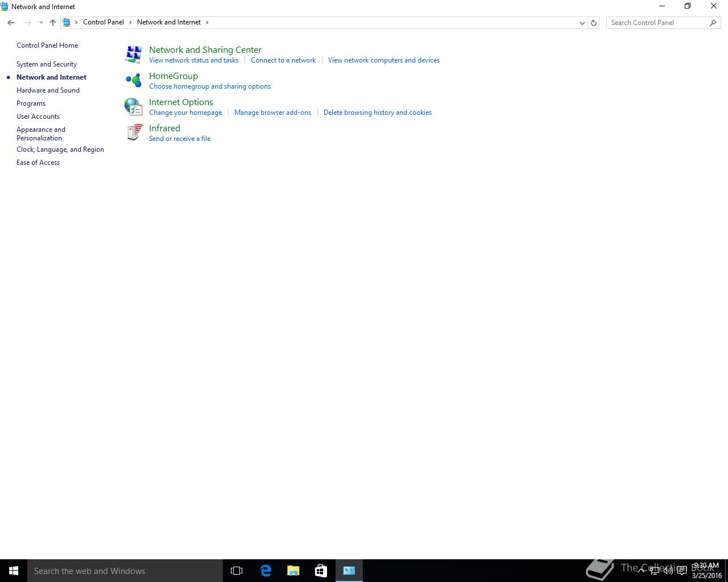Open the Windows Store taskbar icon
The width and height of the screenshot is (728, 582).
pos(321,571)
